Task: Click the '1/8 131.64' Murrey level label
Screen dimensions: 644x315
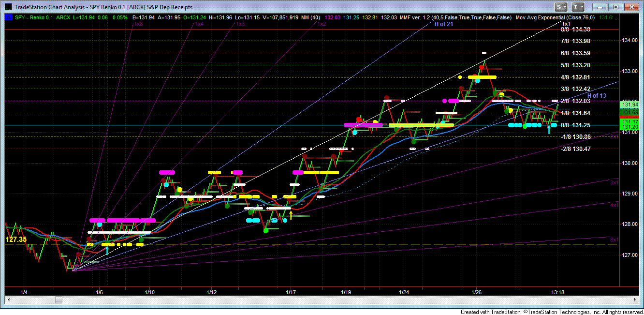Action: pyautogui.click(x=575, y=113)
